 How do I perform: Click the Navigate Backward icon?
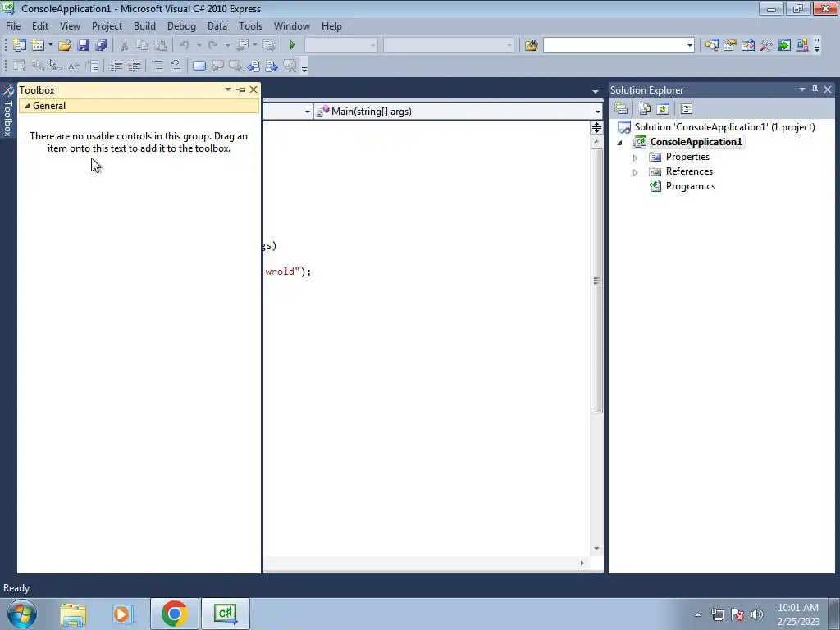pyautogui.click(x=242, y=46)
